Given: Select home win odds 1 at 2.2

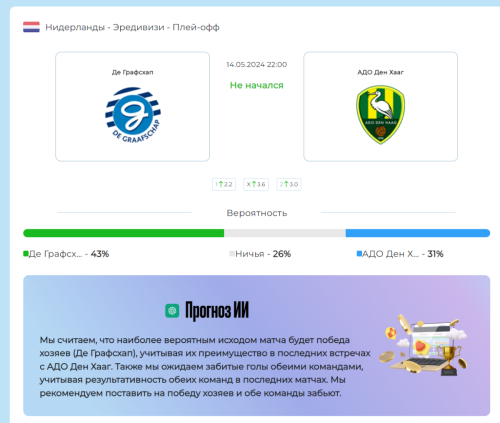Looking at the screenshot, I should (224, 184).
